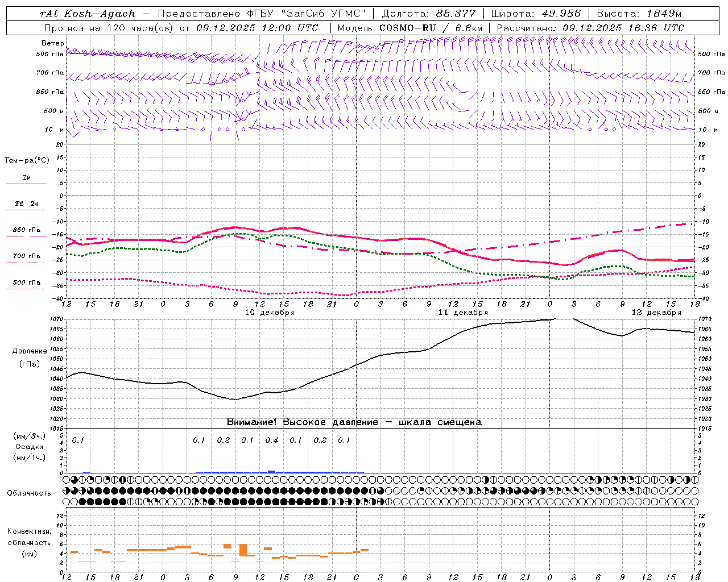Click the 10 декабря date label

click(x=270, y=312)
